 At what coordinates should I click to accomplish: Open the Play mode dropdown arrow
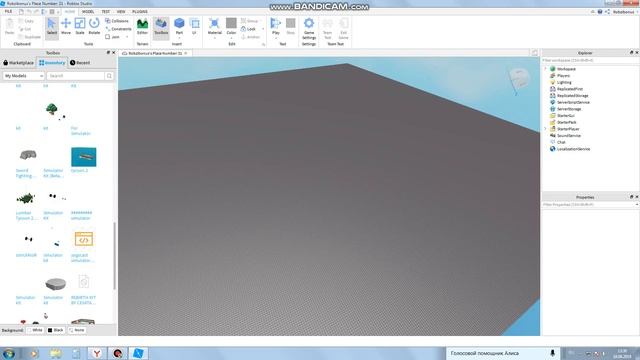276,38
